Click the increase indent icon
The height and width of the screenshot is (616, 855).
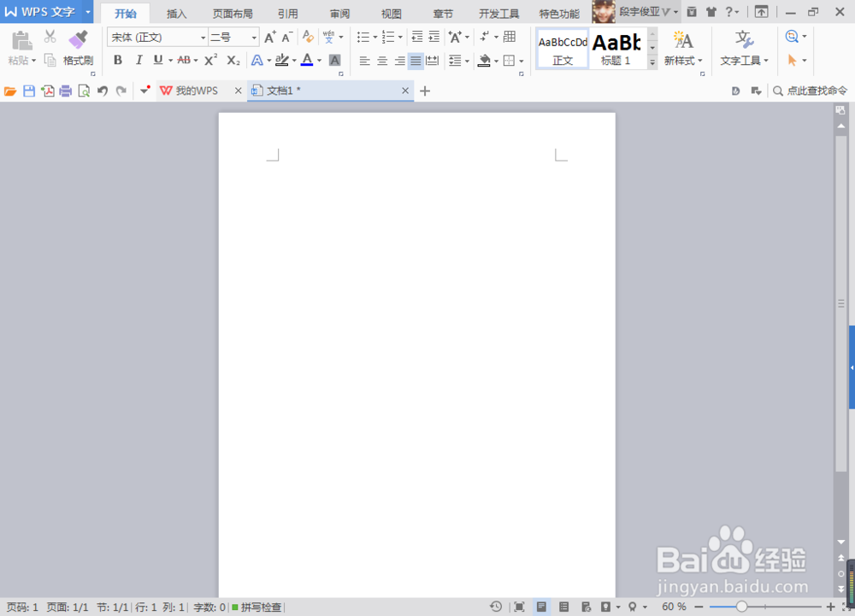434,37
